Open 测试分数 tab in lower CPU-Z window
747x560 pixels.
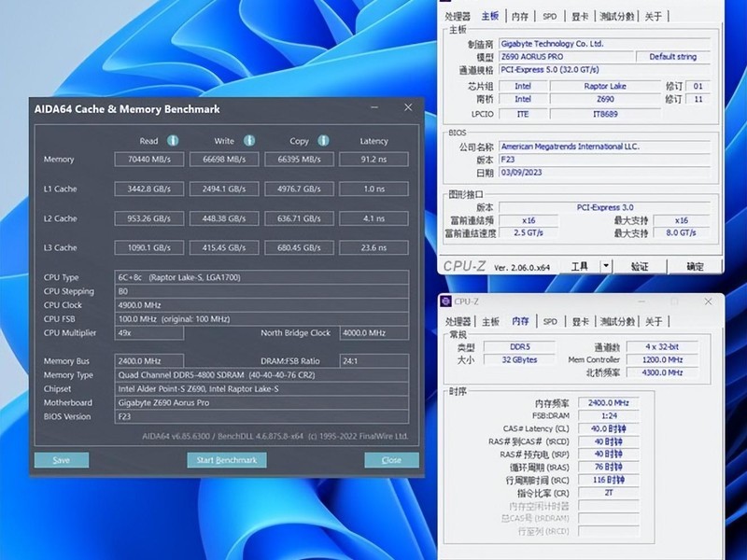click(x=617, y=321)
